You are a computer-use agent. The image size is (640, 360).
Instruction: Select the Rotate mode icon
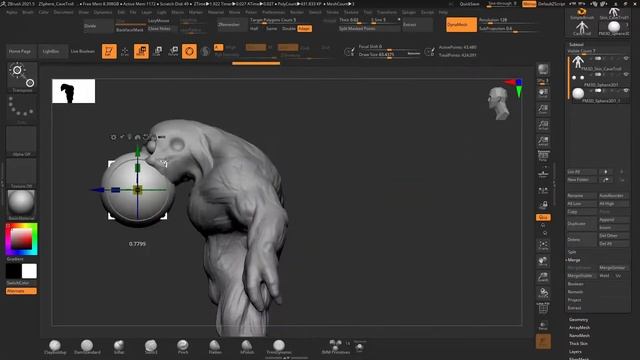[173, 51]
